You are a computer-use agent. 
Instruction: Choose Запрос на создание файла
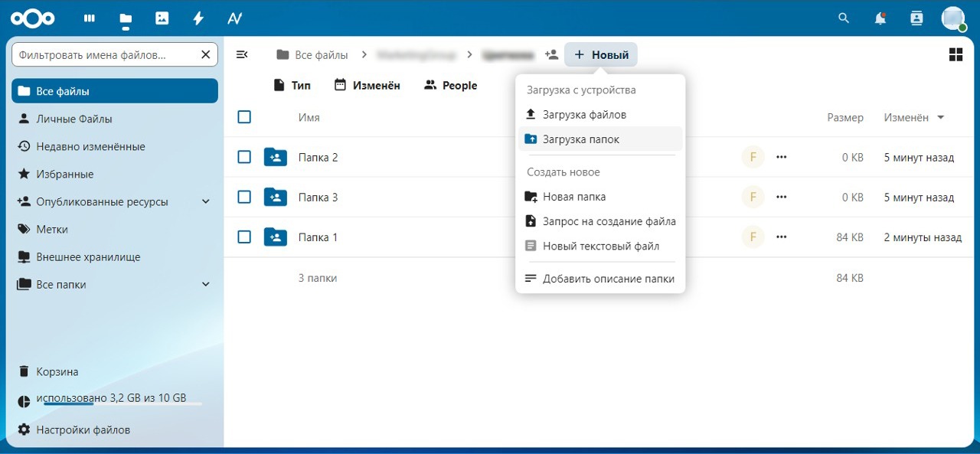tap(600, 221)
